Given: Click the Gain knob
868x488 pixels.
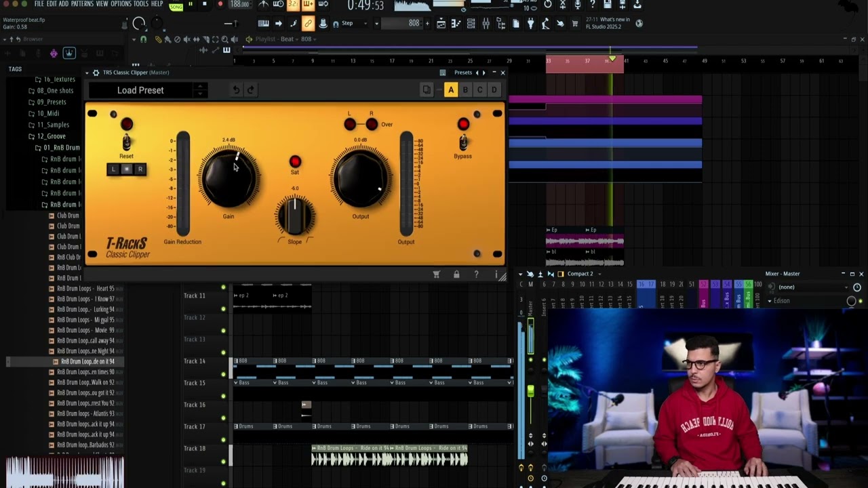Looking at the screenshot, I should [x=229, y=178].
